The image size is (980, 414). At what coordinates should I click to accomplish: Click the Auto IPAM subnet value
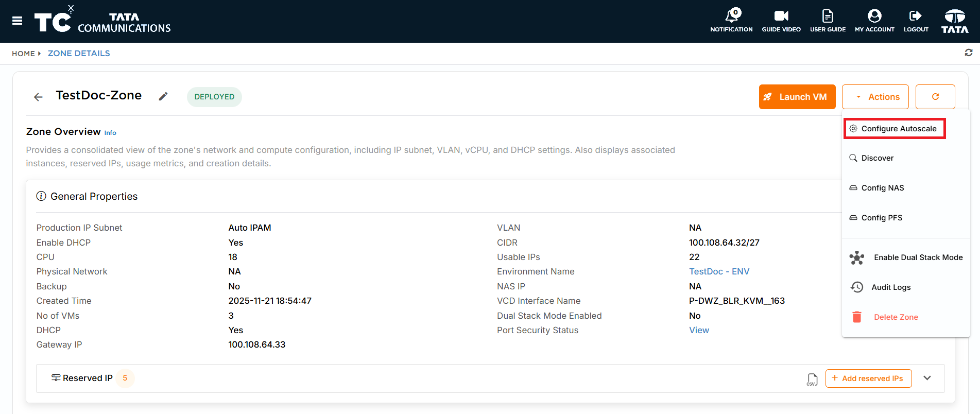(250, 228)
